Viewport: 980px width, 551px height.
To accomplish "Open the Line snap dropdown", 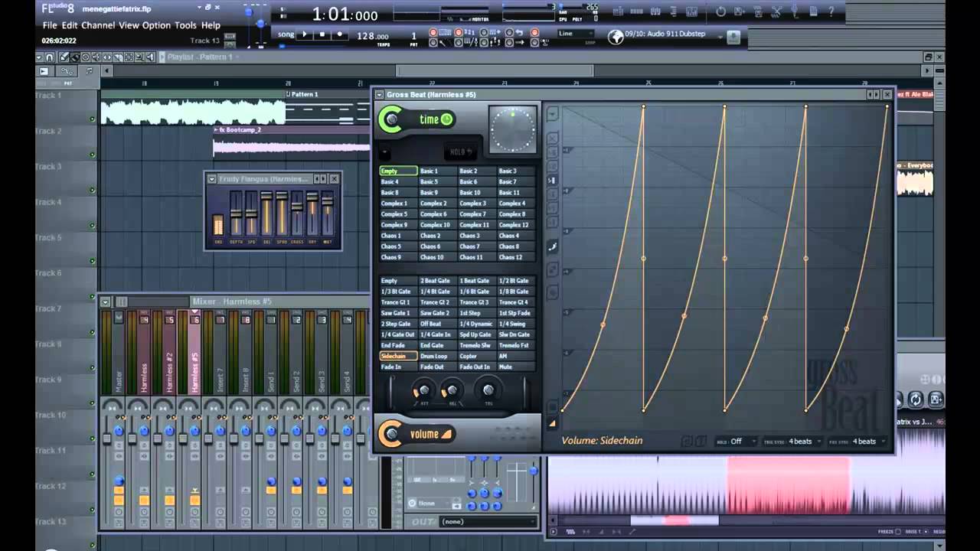I will 576,34.
